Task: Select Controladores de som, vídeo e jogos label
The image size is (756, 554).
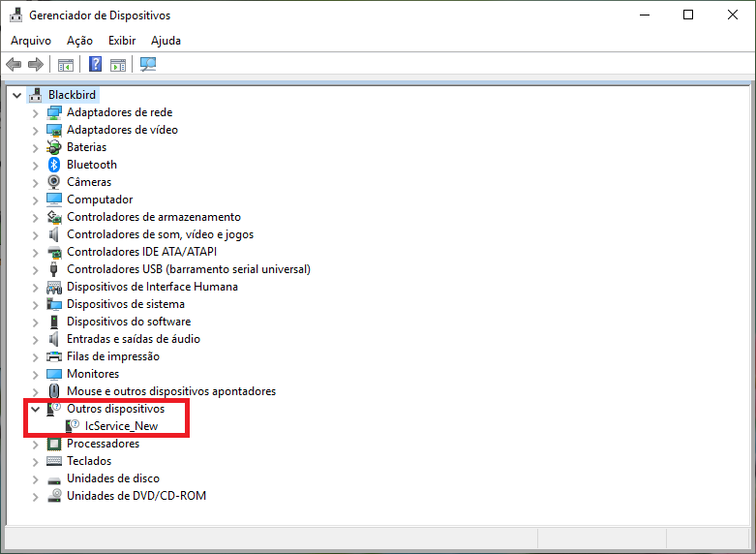Action: click(160, 234)
